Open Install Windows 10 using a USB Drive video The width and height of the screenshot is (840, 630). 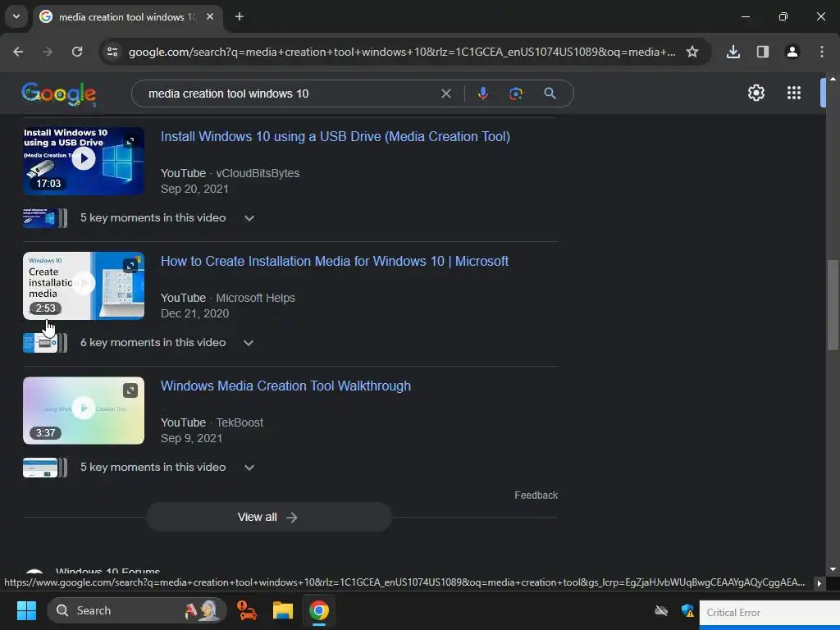coord(336,137)
